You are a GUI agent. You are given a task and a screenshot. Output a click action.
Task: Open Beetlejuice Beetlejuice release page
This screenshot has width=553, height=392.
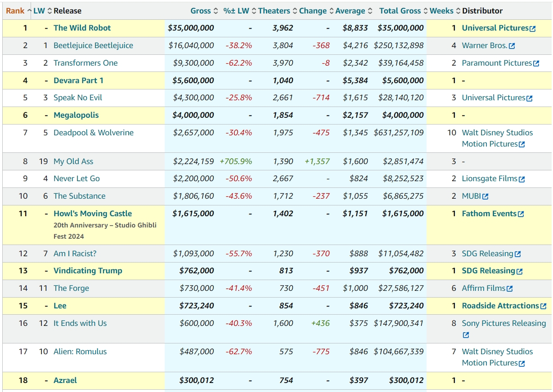tap(93, 45)
